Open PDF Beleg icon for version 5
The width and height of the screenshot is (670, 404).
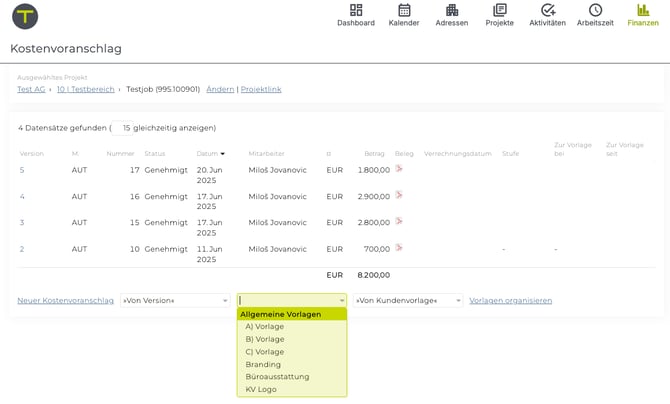399,169
